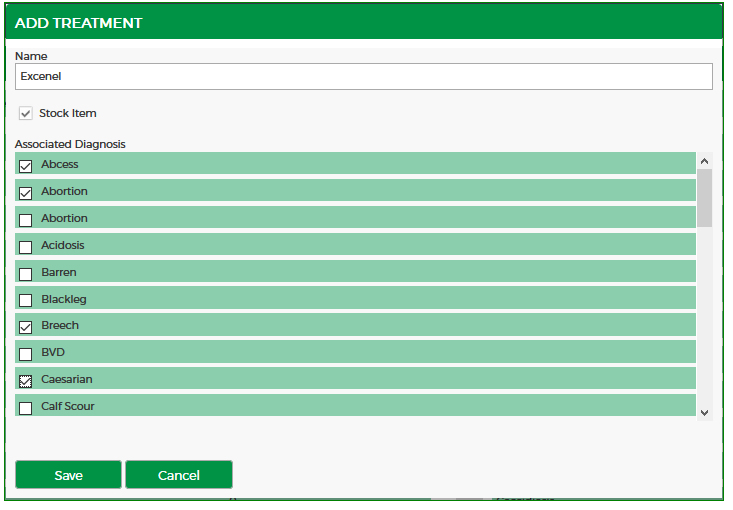
Task: Click the ADD TREATMENT dialog title
Action: [79, 23]
